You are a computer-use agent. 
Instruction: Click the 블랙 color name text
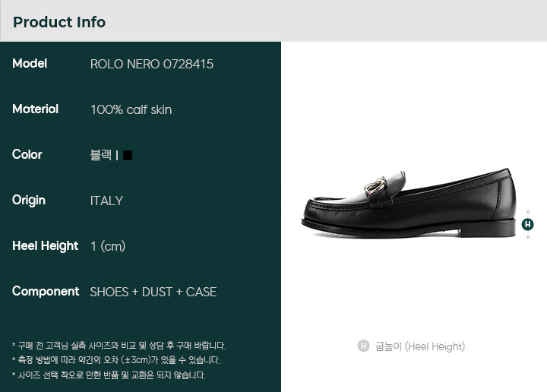(x=101, y=155)
